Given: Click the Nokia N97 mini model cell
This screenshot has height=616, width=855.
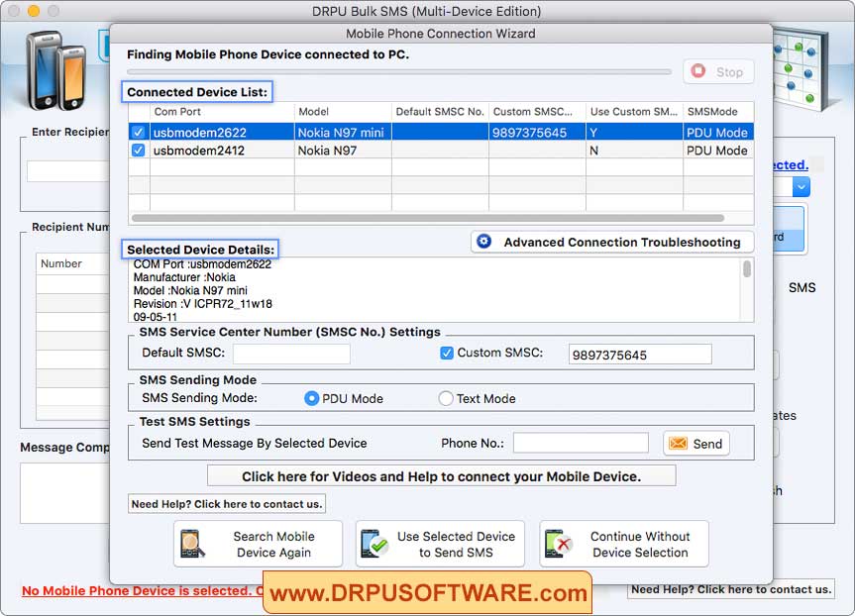Looking at the screenshot, I should pyautogui.click(x=343, y=132).
